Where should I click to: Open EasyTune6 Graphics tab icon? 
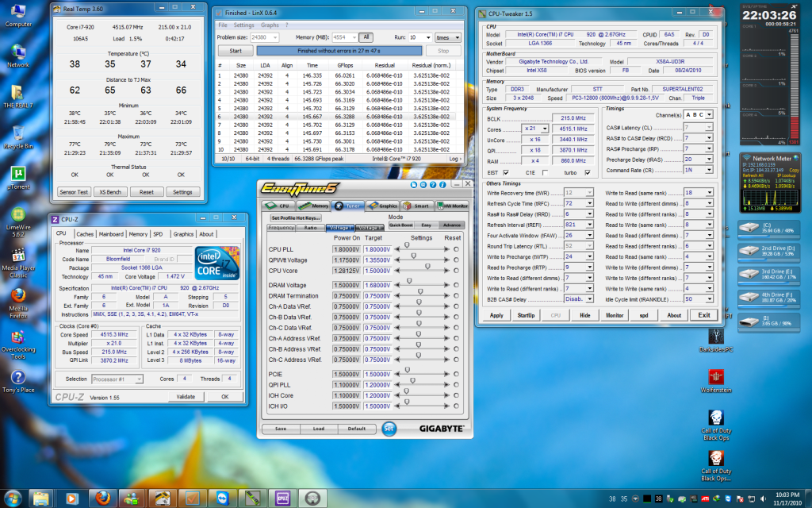pos(382,206)
